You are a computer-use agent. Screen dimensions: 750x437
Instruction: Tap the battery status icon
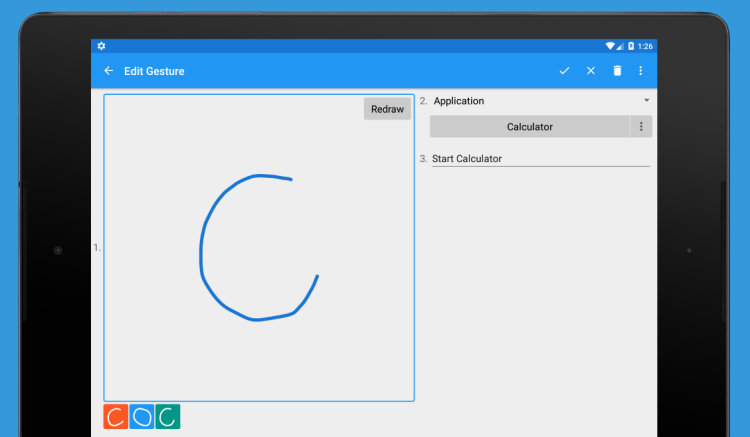click(631, 46)
